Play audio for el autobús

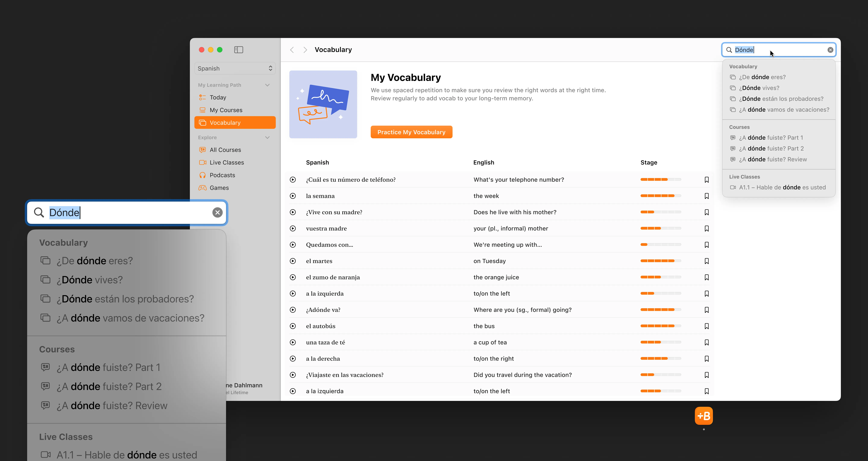[x=293, y=326]
